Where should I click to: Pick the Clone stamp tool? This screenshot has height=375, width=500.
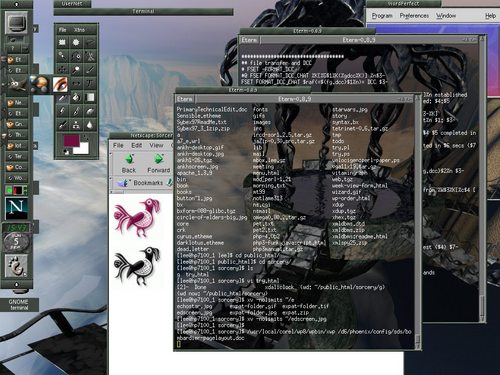76,125
